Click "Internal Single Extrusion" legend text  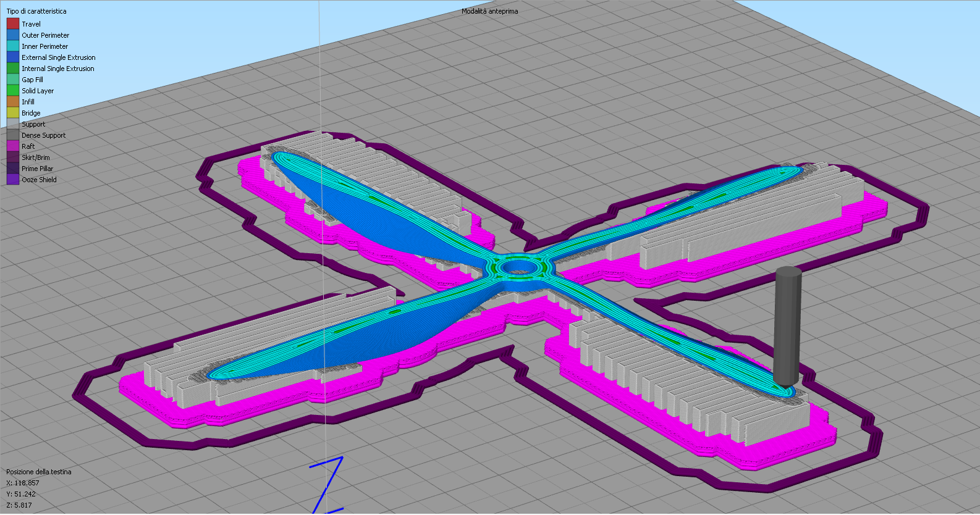(x=58, y=69)
